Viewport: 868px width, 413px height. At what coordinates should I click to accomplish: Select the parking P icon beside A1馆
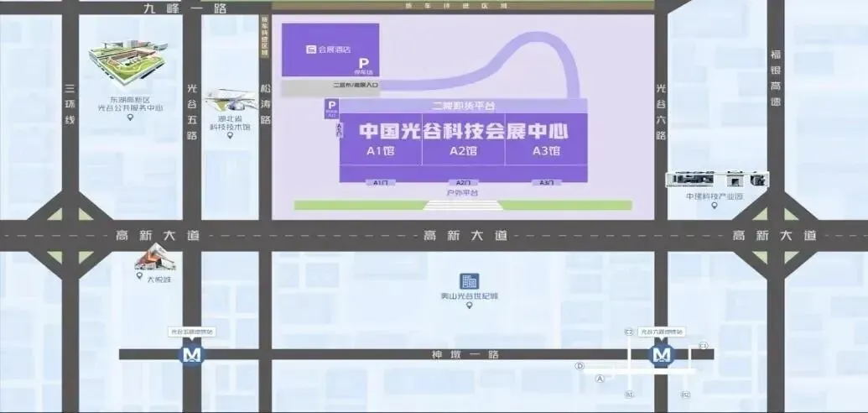pos(331,105)
